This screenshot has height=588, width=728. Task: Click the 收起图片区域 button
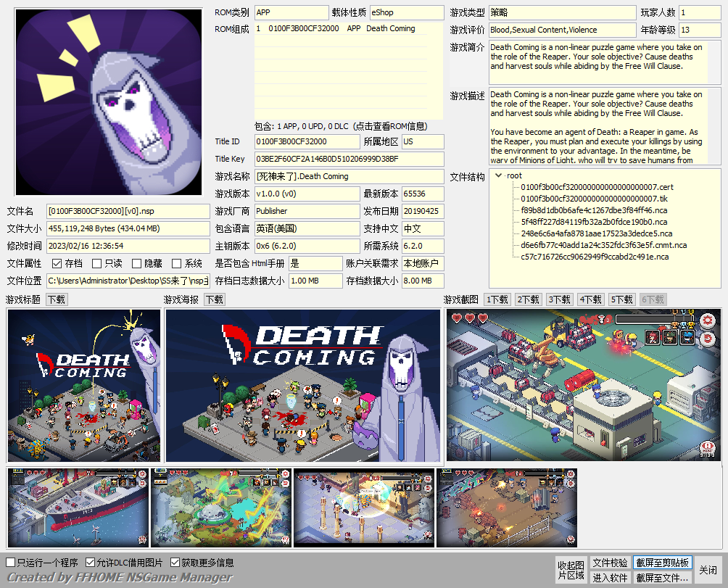(x=571, y=570)
